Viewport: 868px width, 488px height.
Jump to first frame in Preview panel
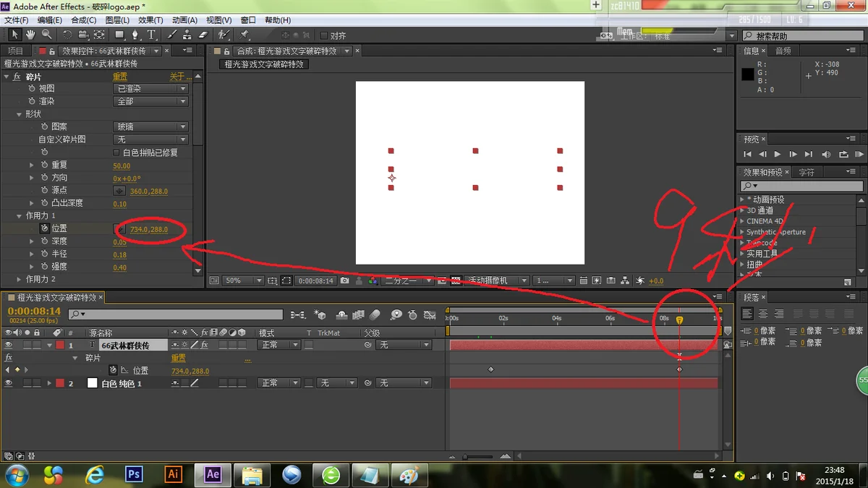click(x=747, y=154)
